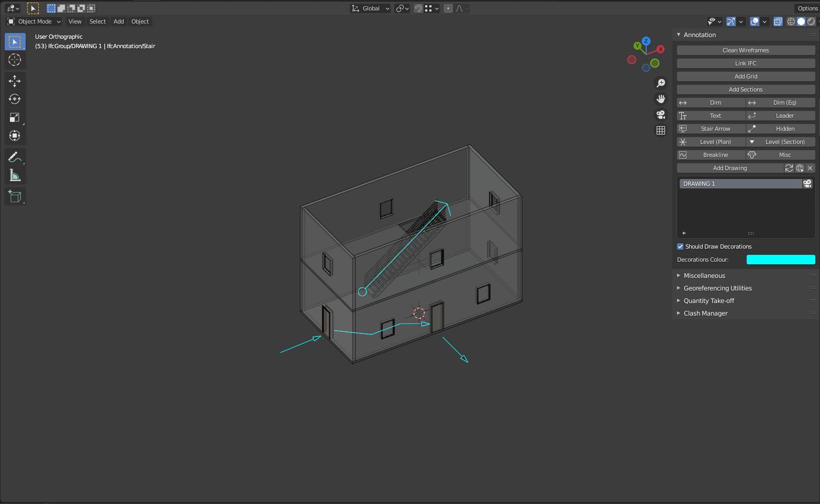
Task: Select the Transform tool
Action: (x=15, y=136)
